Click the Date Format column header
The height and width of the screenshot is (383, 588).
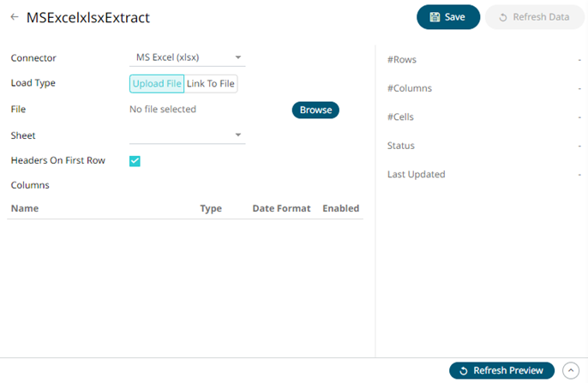click(x=280, y=208)
